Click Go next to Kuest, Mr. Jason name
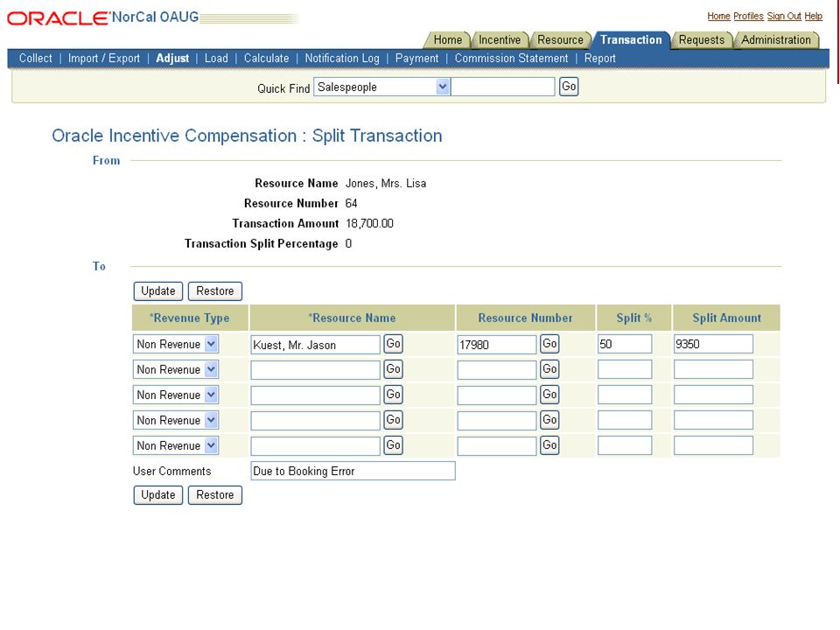 (x=393, y=344)
